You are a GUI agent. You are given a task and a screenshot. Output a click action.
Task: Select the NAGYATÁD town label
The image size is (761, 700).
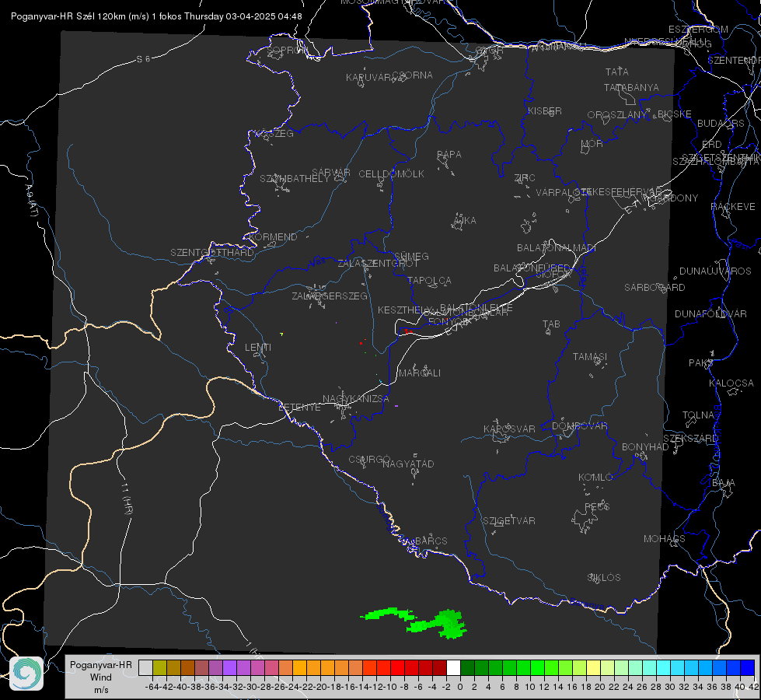point(408,464)
